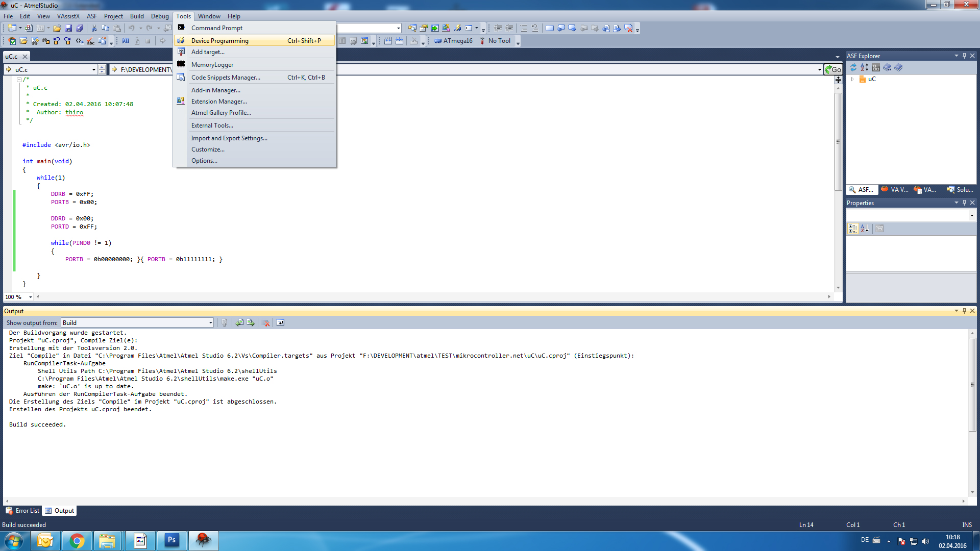
Task: Click the New Project icon
Action: (x=12, y=28)
